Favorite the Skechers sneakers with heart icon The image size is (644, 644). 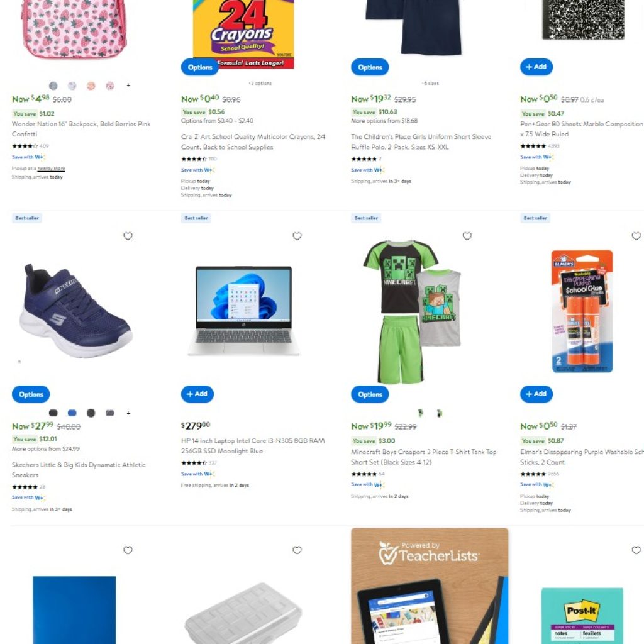(x=128, y=236)
